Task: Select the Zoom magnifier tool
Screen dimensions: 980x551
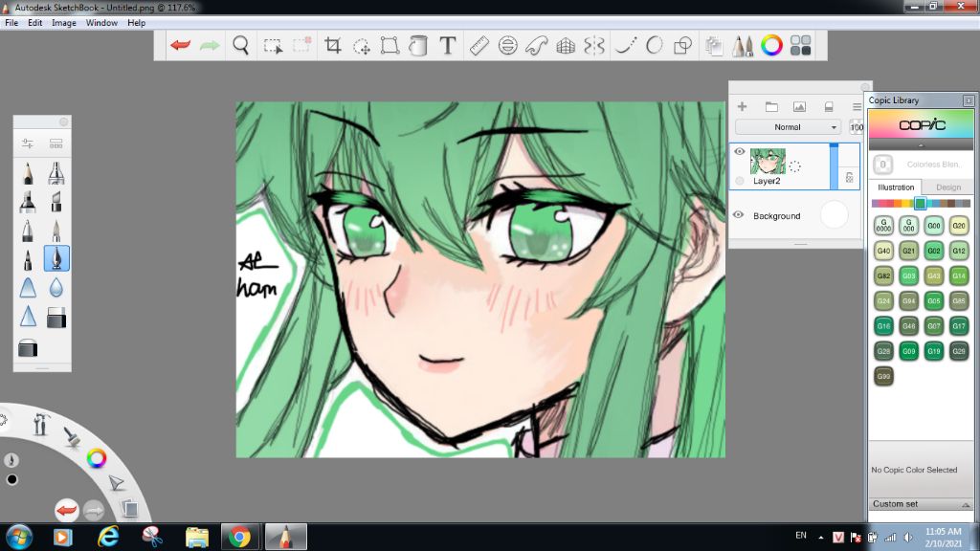Action: [x=240, y=45]
